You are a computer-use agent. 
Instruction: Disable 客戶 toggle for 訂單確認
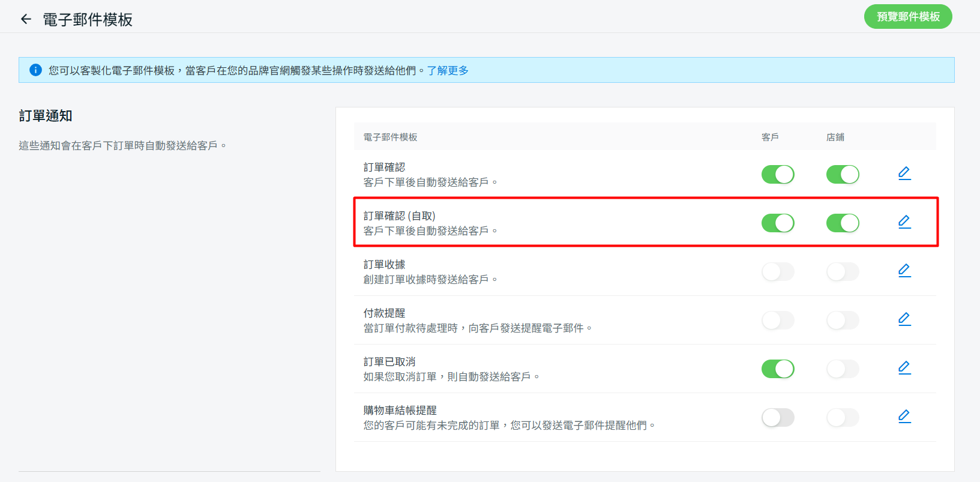click(778, 175)
